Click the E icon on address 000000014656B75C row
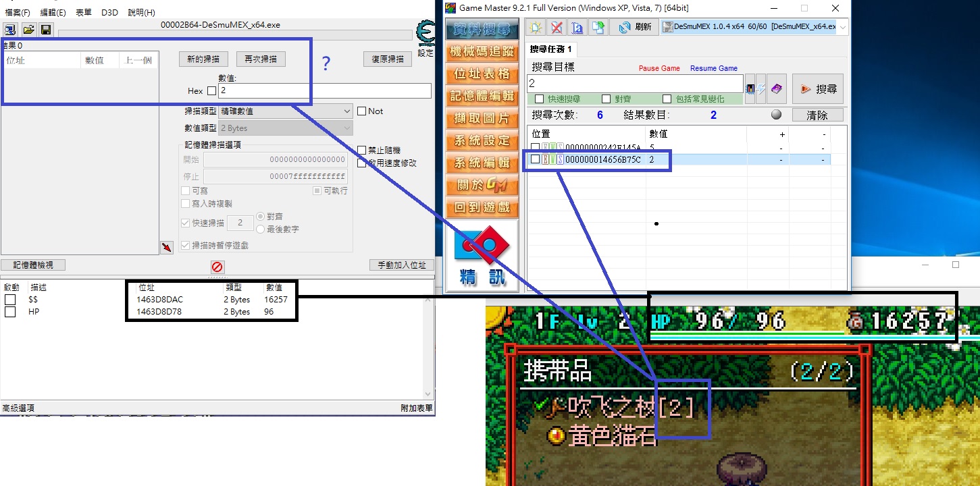The width and height of the screenshot is (980, 486). pyautogui.click(x=545, y=160)
